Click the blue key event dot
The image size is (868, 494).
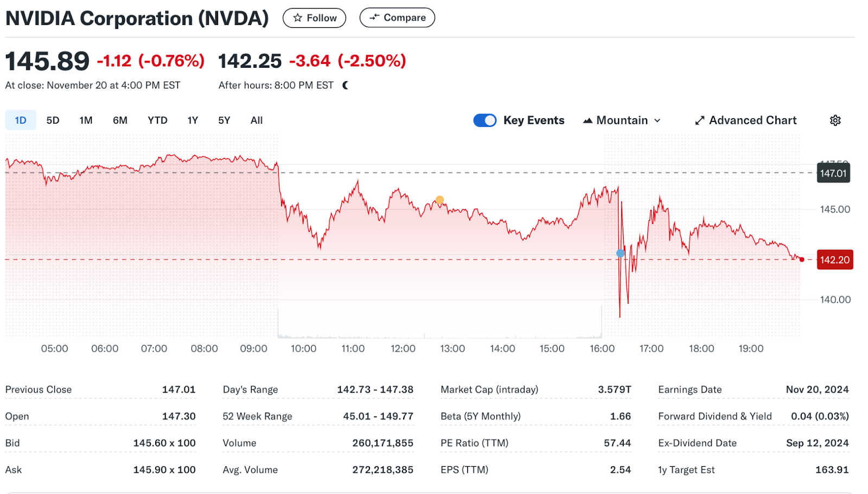point(620,253)
